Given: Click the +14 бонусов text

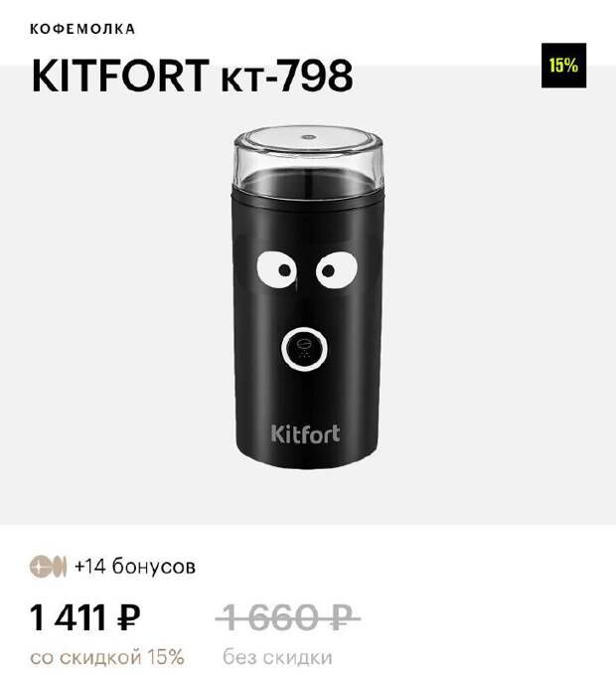Looking at the screenshot, I should [x=135, y=566].
